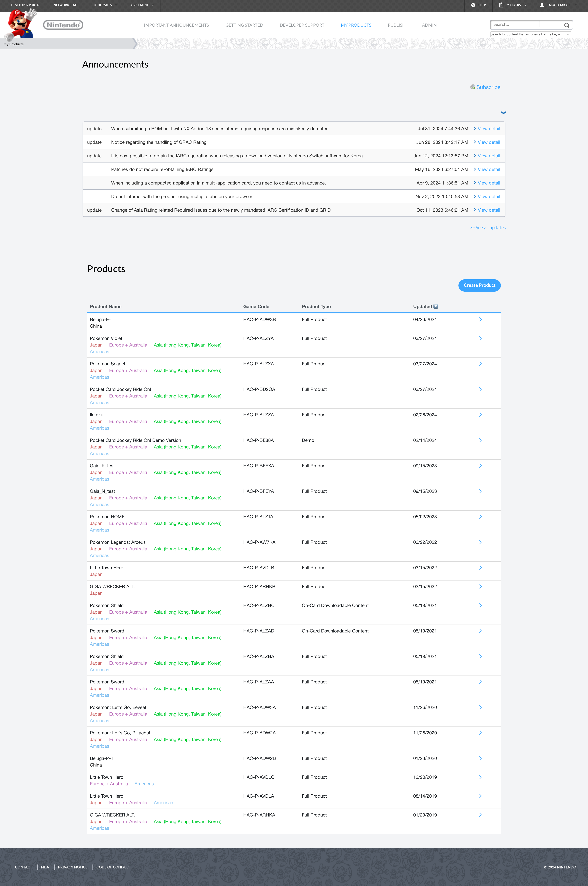Select the My Products nav item
This screenshot has width=588, height=886.
click(x=356, y=25)
